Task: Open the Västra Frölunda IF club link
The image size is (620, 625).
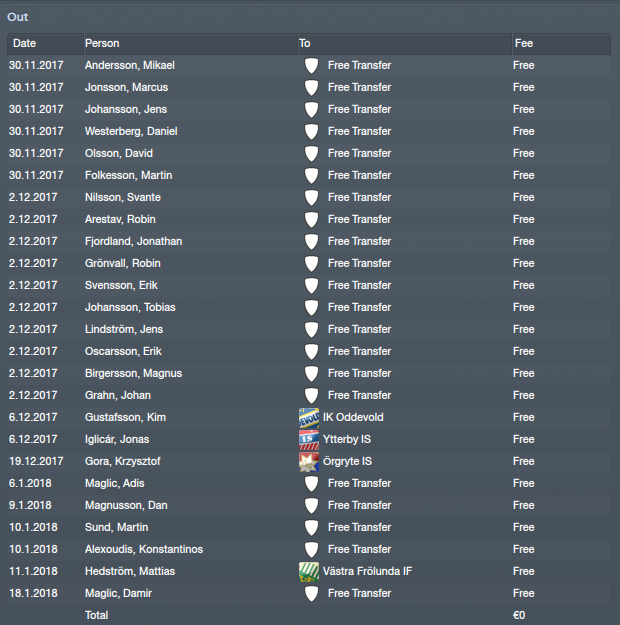Action: click(x=367, y=571)
